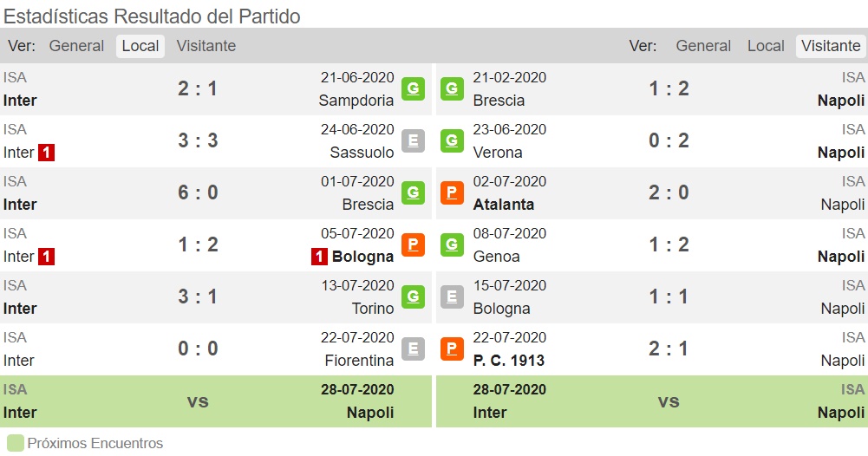The height and width of the screenshot is (456, 868).
Task: Click red card badge next to Bologna
Action: coord(319,257)
